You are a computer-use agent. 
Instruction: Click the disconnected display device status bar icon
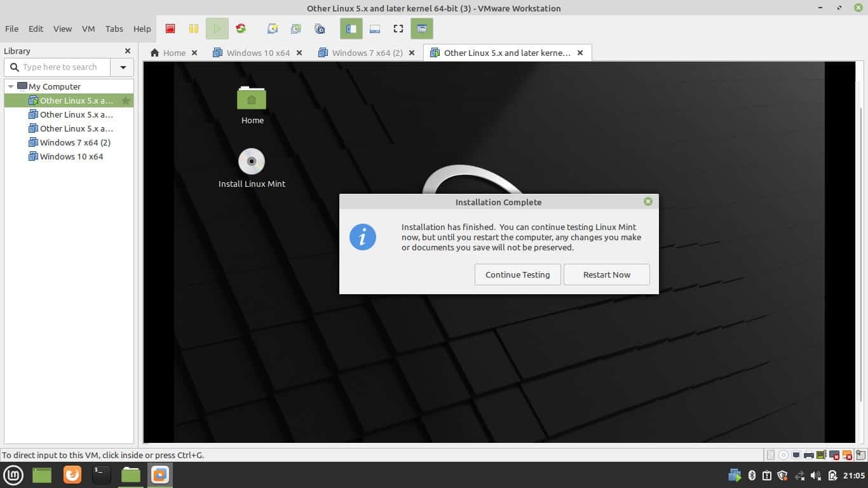834,455
